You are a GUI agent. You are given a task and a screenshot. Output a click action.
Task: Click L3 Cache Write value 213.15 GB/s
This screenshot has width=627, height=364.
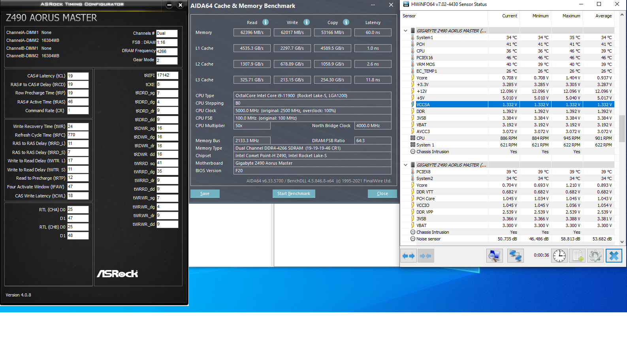(x=292, y=80)
